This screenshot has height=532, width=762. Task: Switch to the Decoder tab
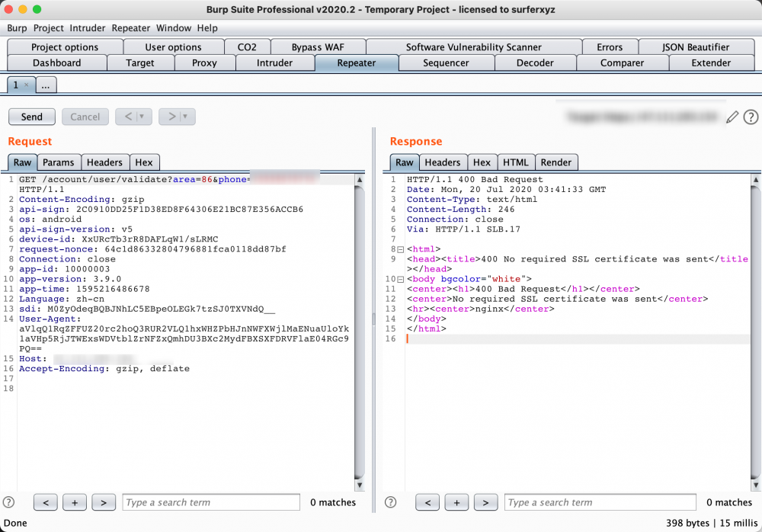[535, 62]
